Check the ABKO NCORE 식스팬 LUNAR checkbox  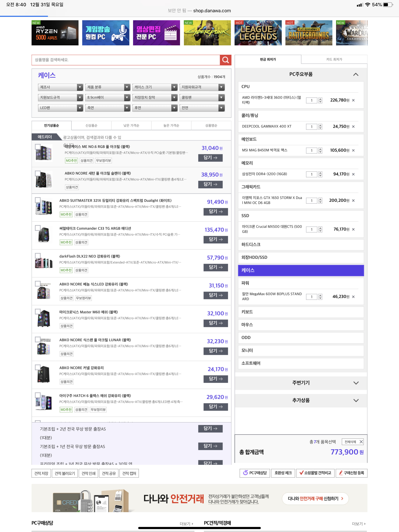pyautogui.click(x=38, y=339)
